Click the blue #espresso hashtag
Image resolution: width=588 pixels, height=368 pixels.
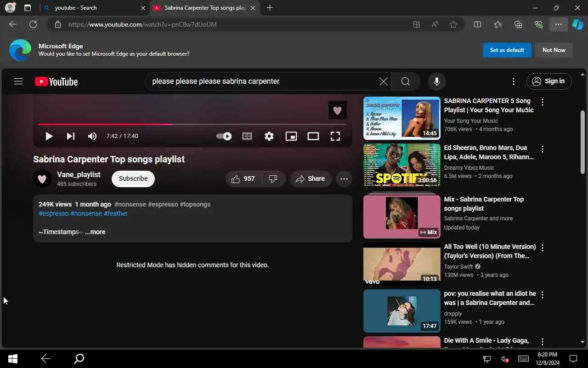coord(54,213)
